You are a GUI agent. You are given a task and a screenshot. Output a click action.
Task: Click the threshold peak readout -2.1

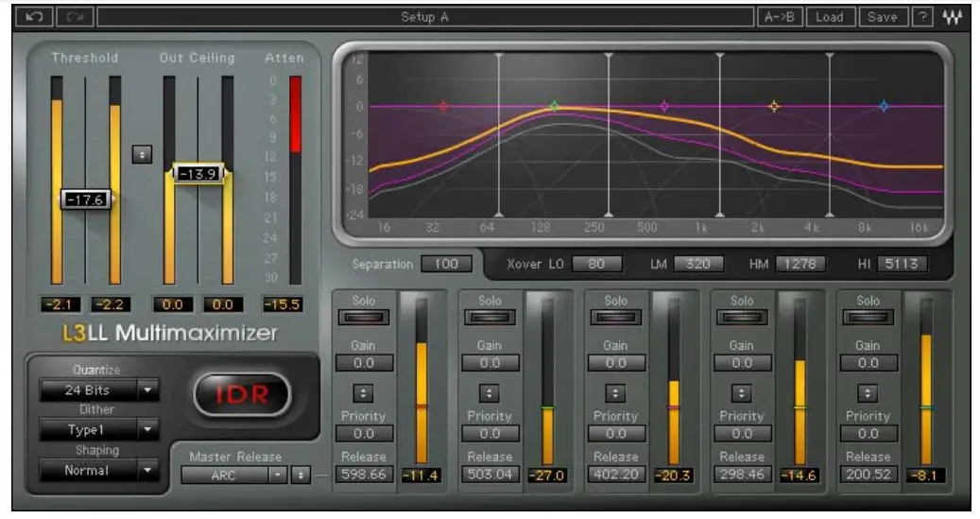click(60, 304)
